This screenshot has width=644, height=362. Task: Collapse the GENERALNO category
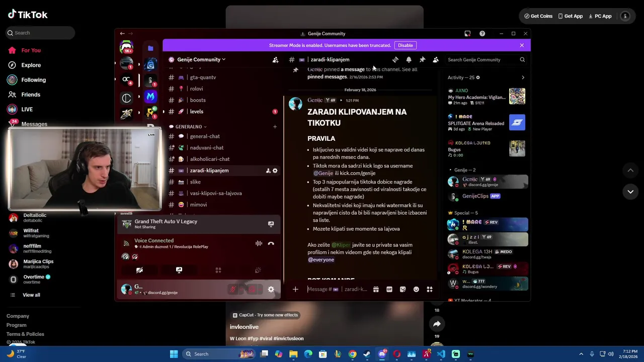coord(188,127)
